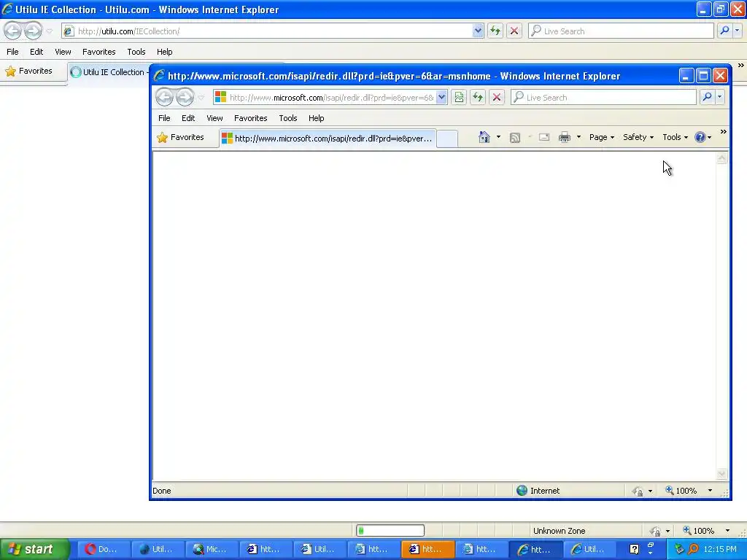The image size is (747, 560).
Task: Click Back arrow in the front Microsoft window
Action: click(164, 97)
